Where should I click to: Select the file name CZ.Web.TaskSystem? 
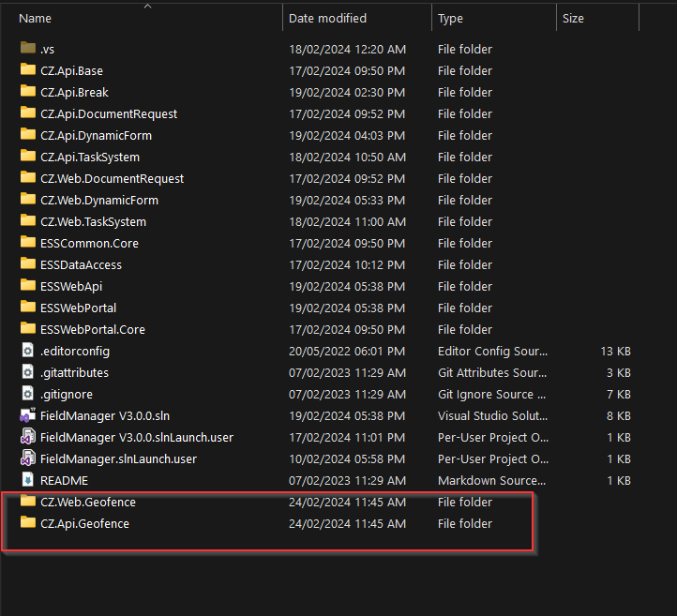pos(93,222)
